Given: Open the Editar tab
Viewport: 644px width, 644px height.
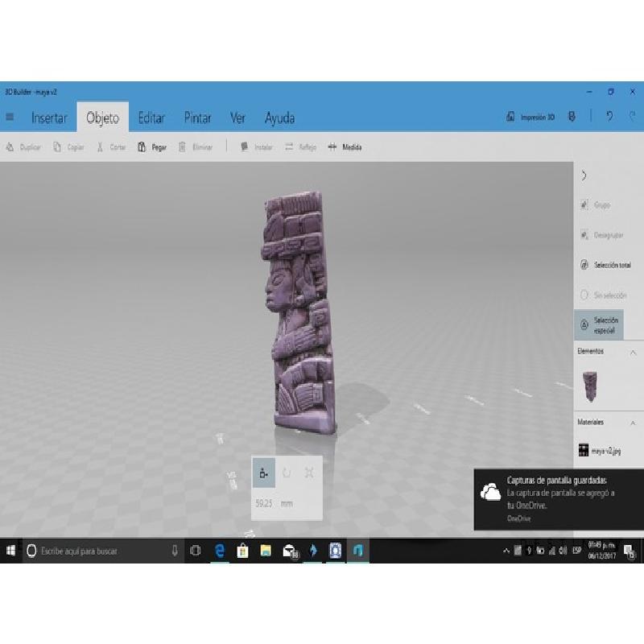Looking at the screenshot, I should pyautogui.click(x=151, y=118).
